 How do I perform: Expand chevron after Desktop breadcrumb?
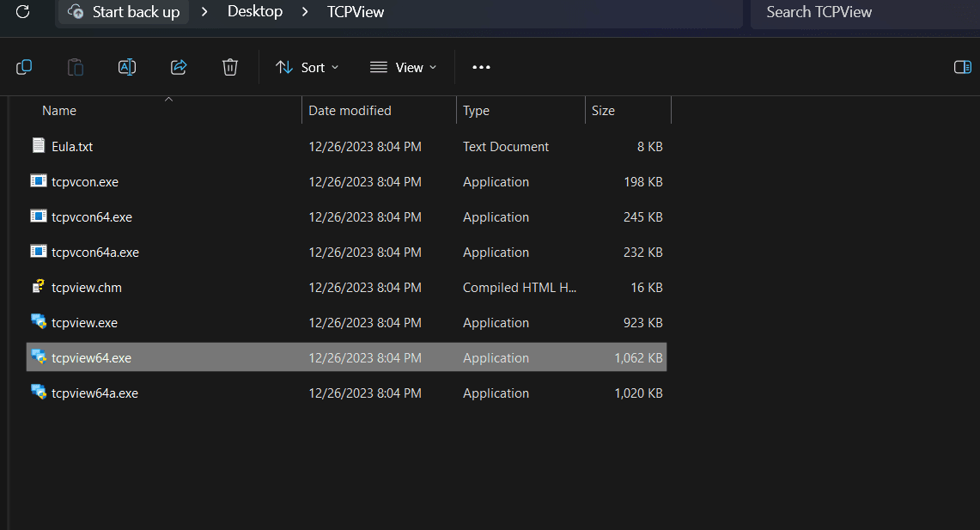click(x=305, y=12)
